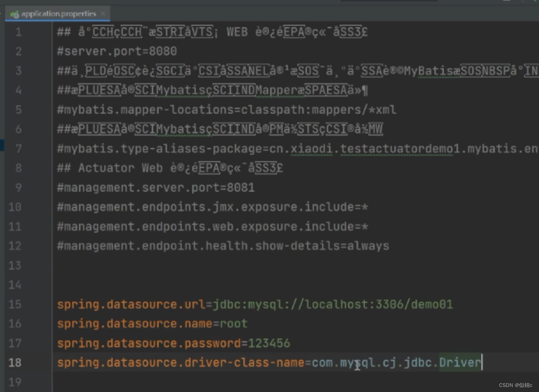Click the commented server.port=8080 line
The width and height of the screenshot is (539, 392).
116,51
